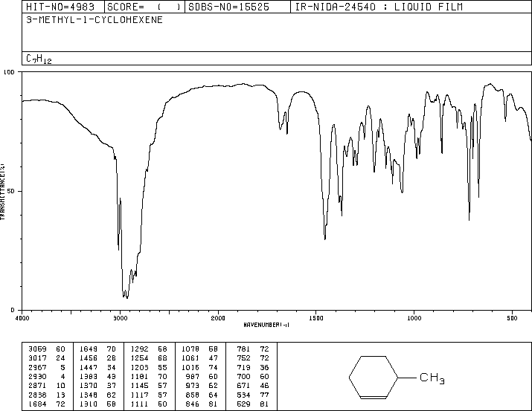Click the 50 mark on transmittance axis
The image size is (532, 411).
(12, 191)
